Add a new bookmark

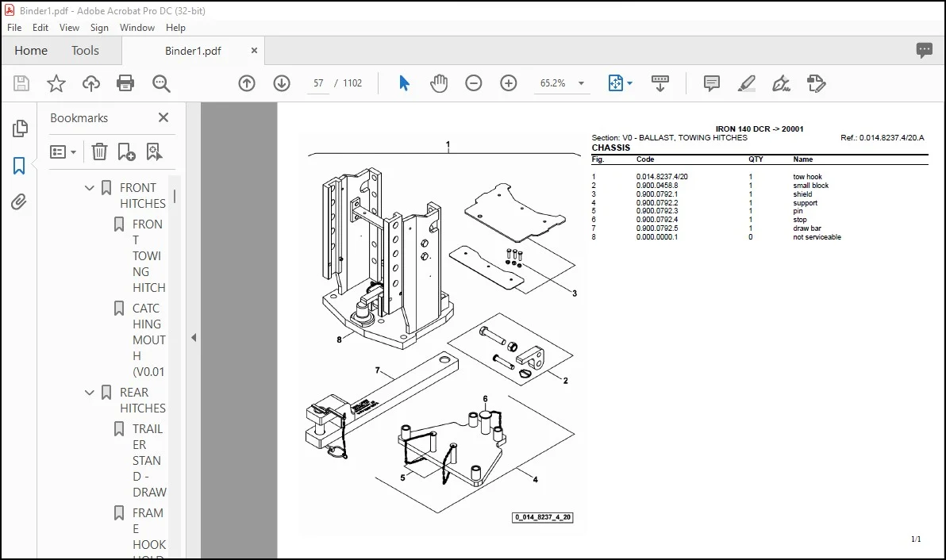127,152
